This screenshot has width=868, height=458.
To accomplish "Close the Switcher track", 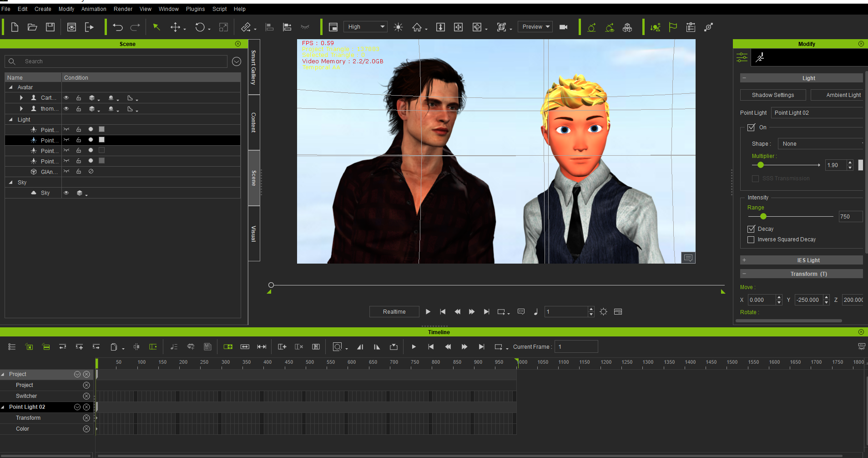I will tap(86, 396).
